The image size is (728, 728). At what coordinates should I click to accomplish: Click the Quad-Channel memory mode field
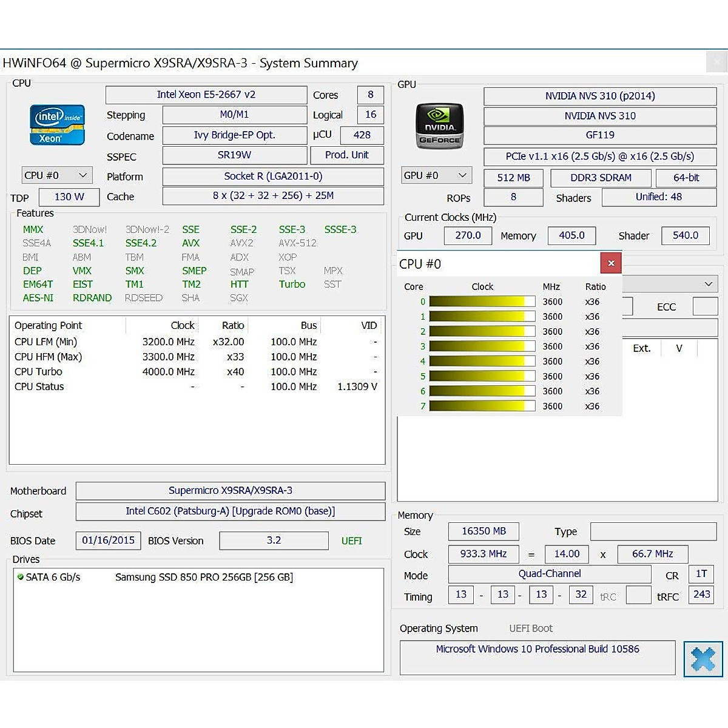coord(549,573)
